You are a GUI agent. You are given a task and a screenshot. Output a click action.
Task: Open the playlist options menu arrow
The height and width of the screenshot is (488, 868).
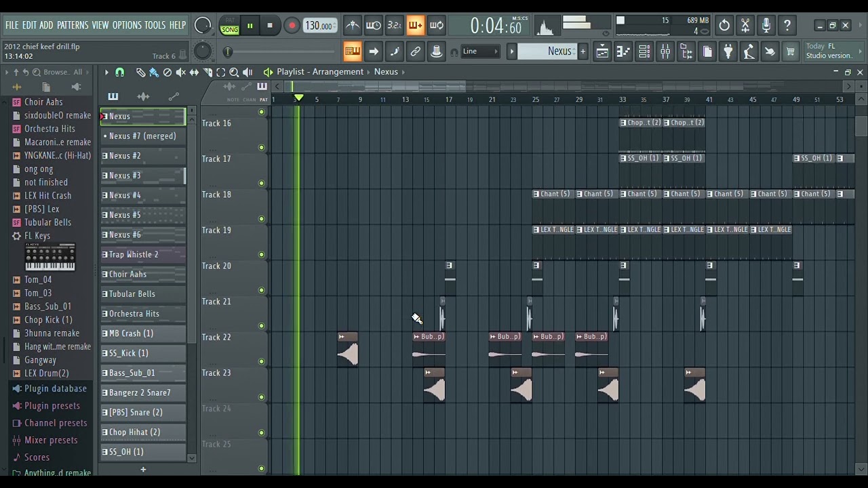point(106,72)
